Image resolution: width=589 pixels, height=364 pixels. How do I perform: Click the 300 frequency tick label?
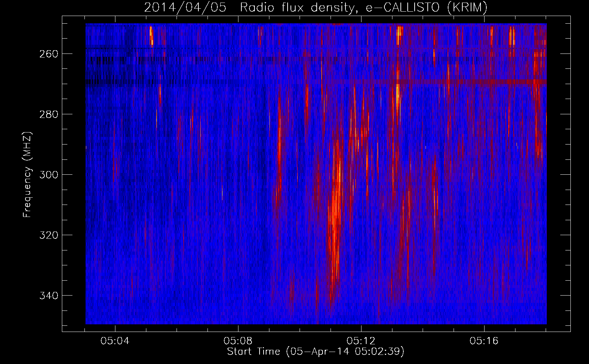49,175
